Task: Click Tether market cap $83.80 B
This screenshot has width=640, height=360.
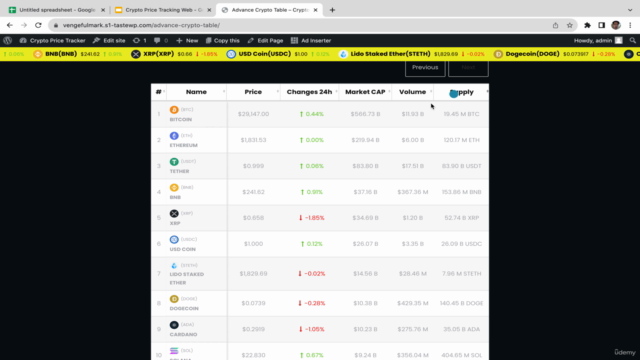Action: (365, 166)
